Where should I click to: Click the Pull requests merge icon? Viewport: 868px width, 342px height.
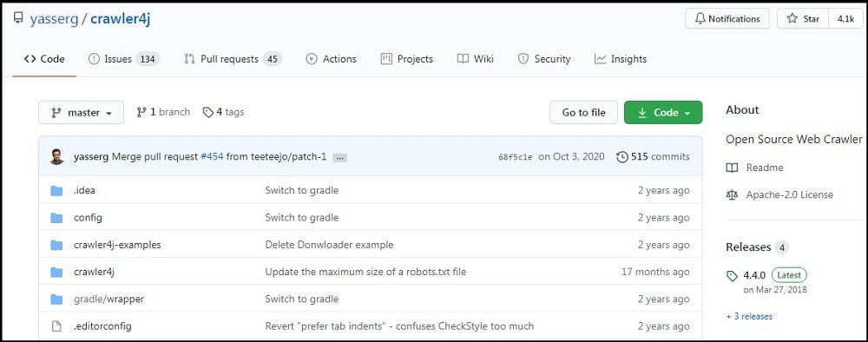[189, 59]
